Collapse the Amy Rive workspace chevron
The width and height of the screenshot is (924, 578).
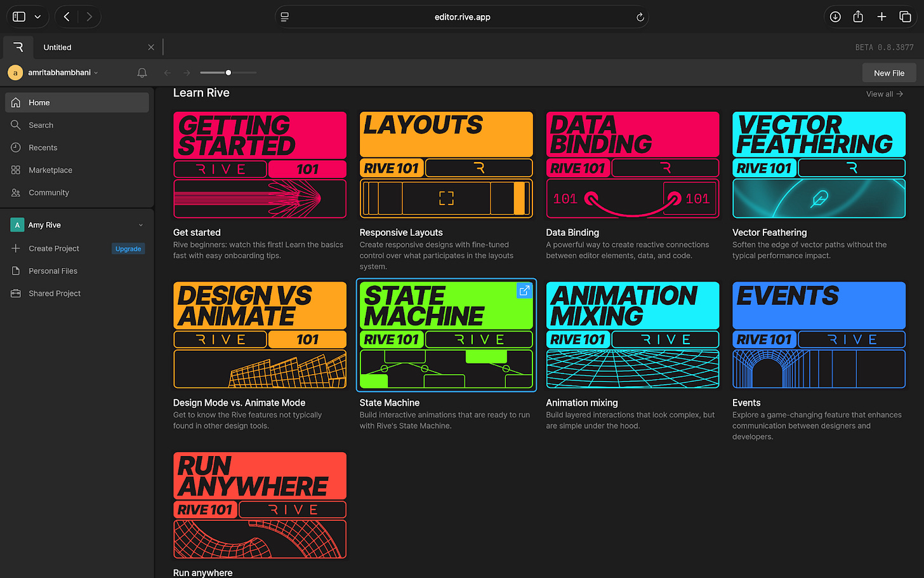[x=141, y=225]
